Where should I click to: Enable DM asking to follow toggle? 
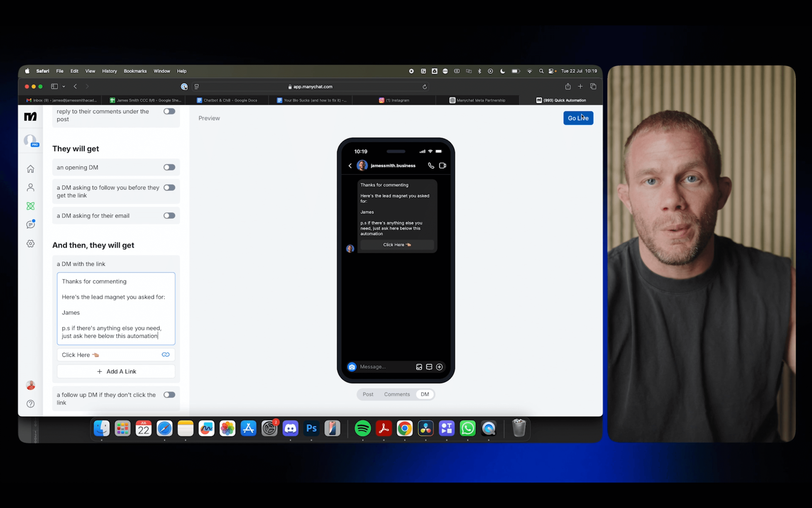coord(169,187)
